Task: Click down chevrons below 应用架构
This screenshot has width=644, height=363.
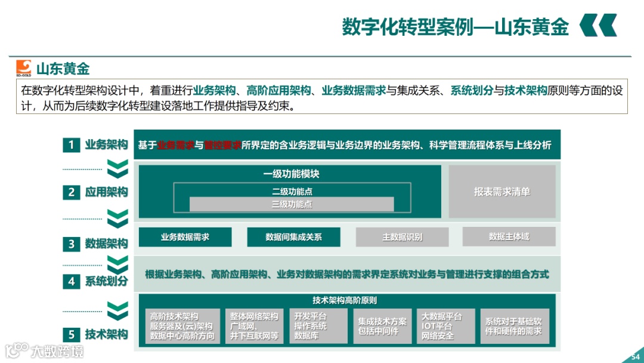Action: (x=117, y=219)
